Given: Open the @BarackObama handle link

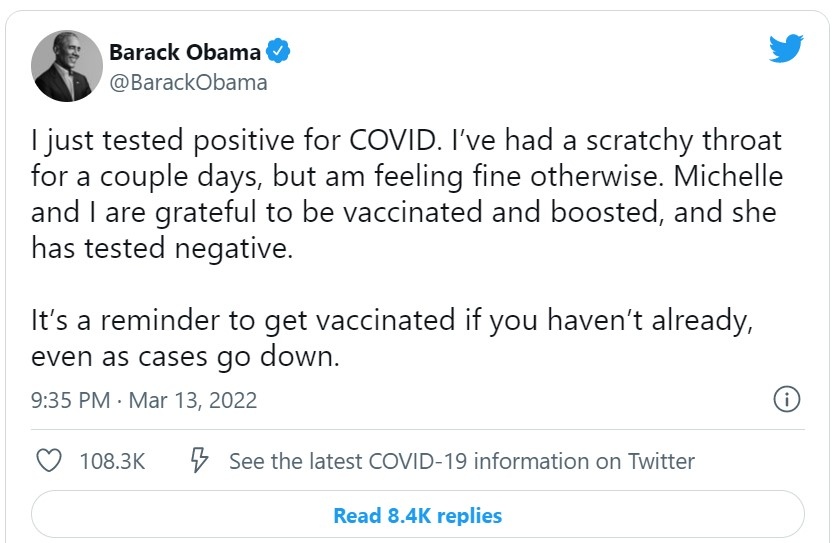Looking at the screenshot, I should [x=188, y=82].
